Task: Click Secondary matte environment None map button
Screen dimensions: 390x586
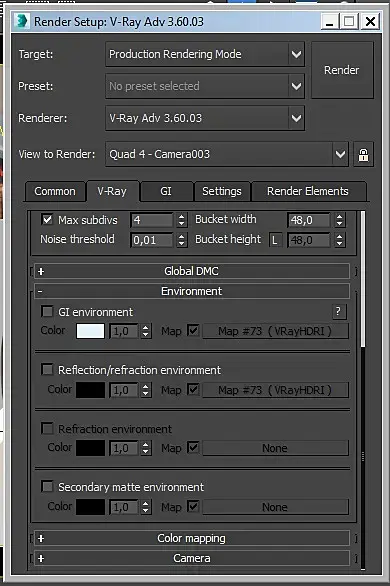Action: (275, 507)
